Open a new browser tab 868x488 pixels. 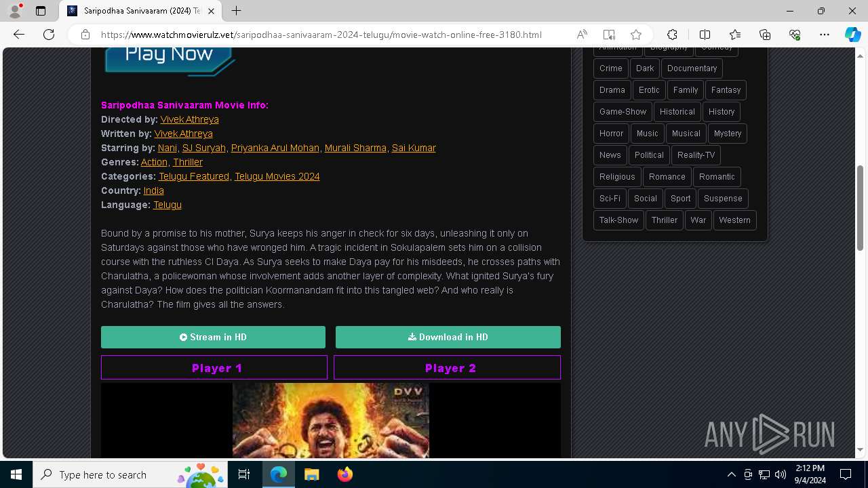click(x=236, y=11)
